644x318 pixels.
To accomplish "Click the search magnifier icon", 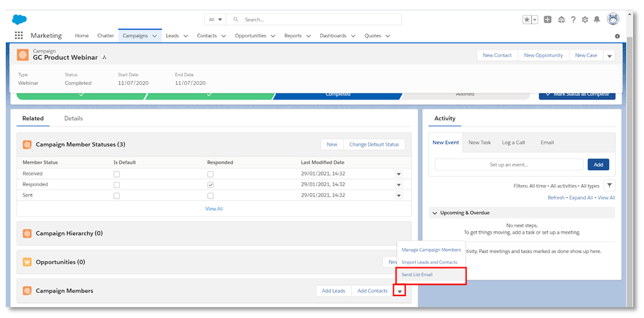I will click(x=235, y=19).
